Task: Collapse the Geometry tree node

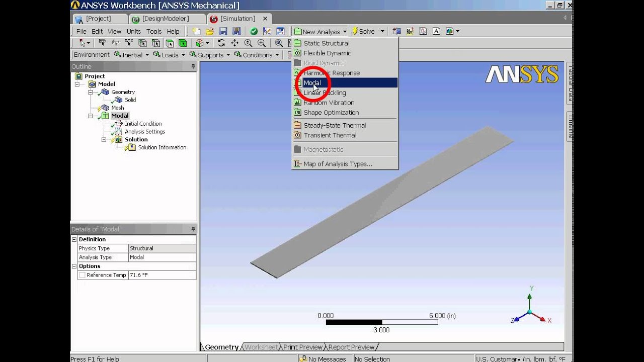Action: pyautogui.click(x=91, y=92)
